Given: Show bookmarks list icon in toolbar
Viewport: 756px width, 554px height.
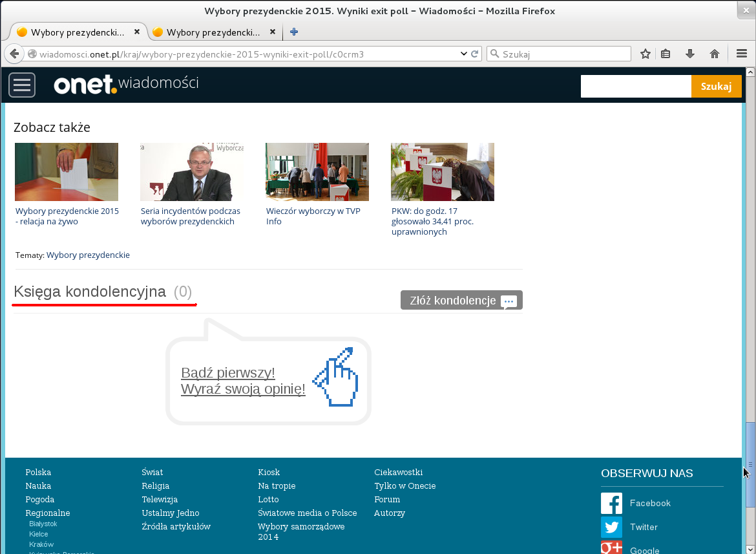Looking at the screenshot, I should 666,54.
